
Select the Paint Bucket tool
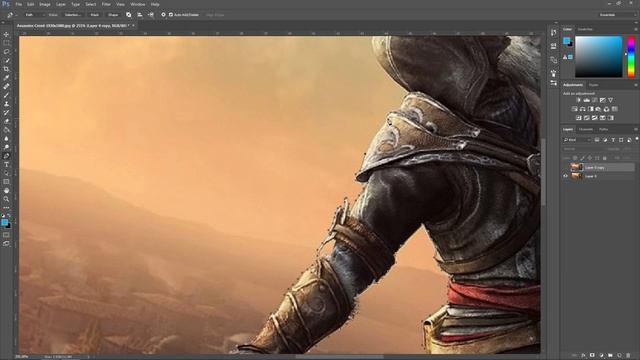click(6, 130)
